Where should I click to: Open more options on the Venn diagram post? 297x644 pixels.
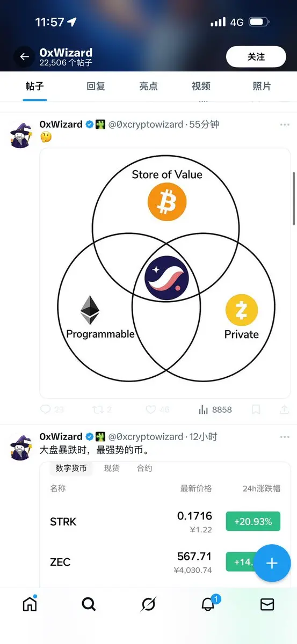tap(284, 125)
